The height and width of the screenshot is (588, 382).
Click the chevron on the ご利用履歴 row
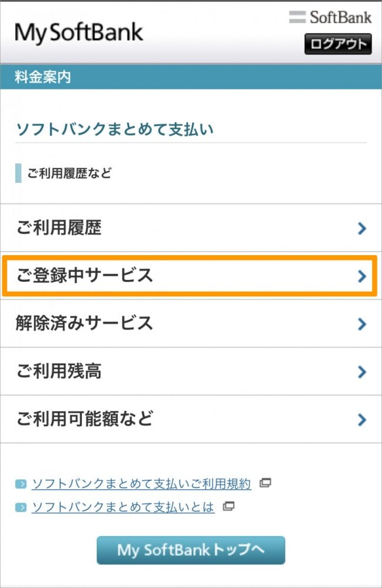pos(362,229)
